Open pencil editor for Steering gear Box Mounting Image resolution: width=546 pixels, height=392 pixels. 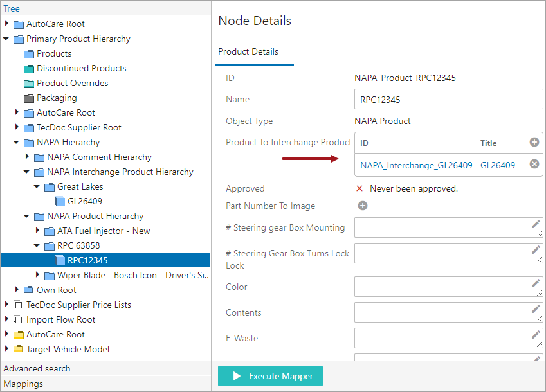pos(536,224)
